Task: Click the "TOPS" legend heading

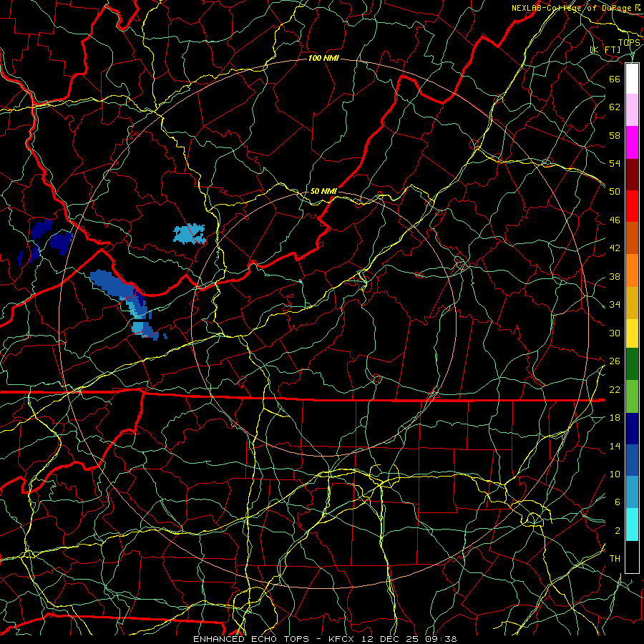Action: (629, 43)
